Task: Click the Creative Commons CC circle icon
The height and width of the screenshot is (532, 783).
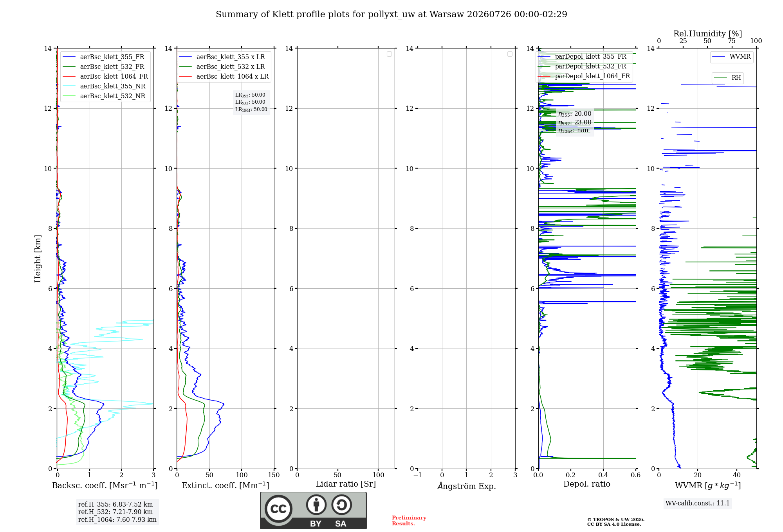Action: tap(278, 509)
